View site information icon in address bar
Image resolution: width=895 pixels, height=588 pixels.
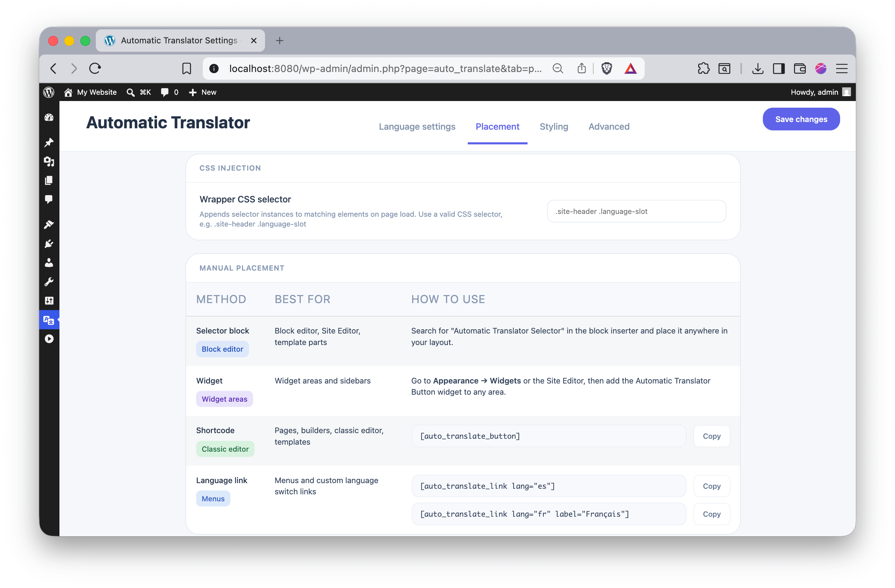[214, 69]
